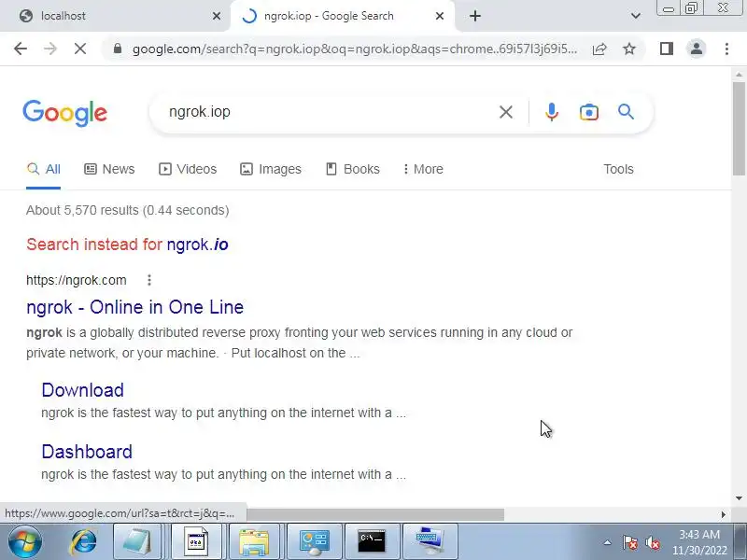The height and width of the screenshot is (560, 747).
Task: Open the notepad taskbar icon
Action: [x=137, y=542]
